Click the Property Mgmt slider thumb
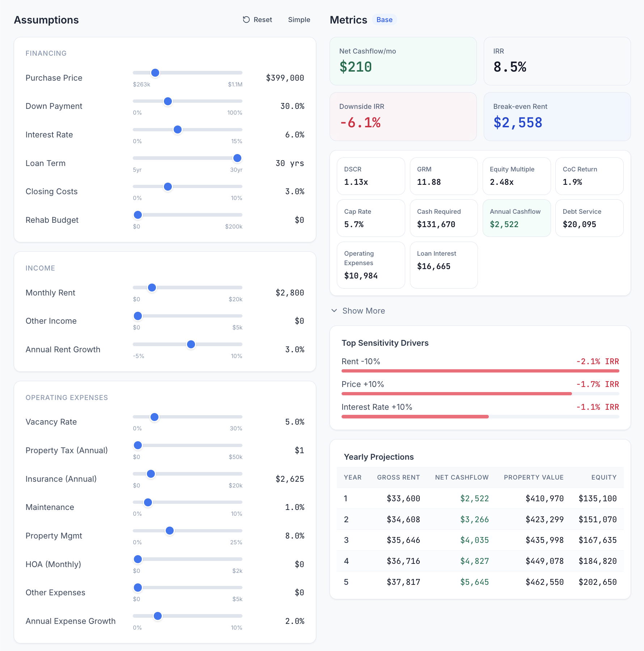Screen dimensions: 644x651 [x=170, y=531]
